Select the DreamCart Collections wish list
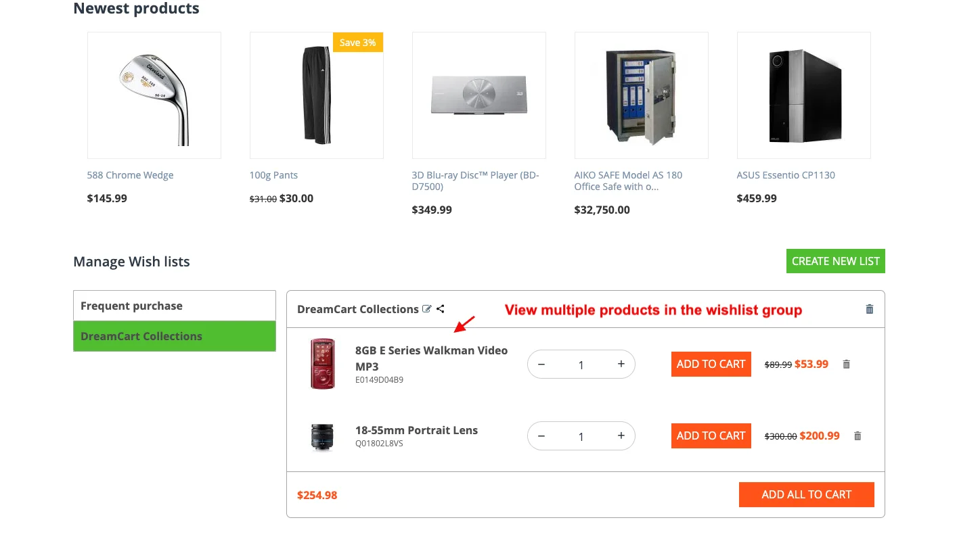 (x=175, y=336)
